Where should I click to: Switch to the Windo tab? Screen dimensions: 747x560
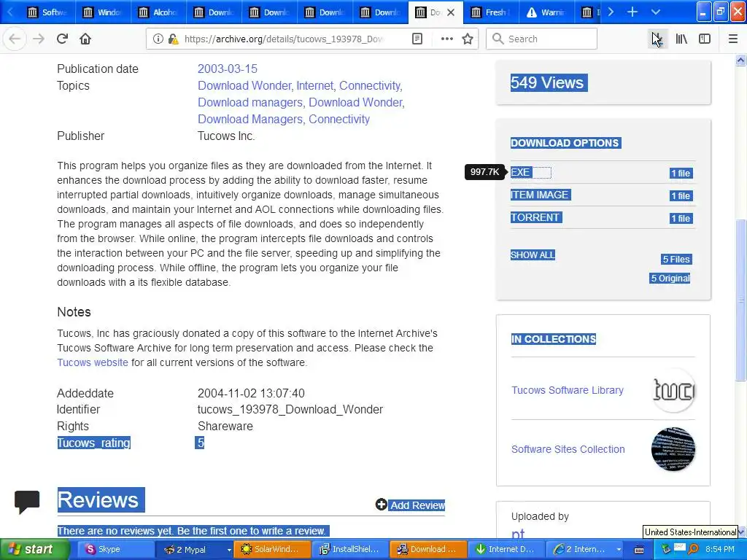point(104,12)
